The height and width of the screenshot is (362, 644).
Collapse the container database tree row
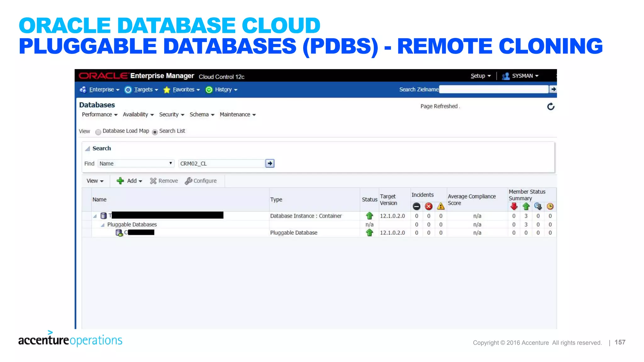[95, 216]
